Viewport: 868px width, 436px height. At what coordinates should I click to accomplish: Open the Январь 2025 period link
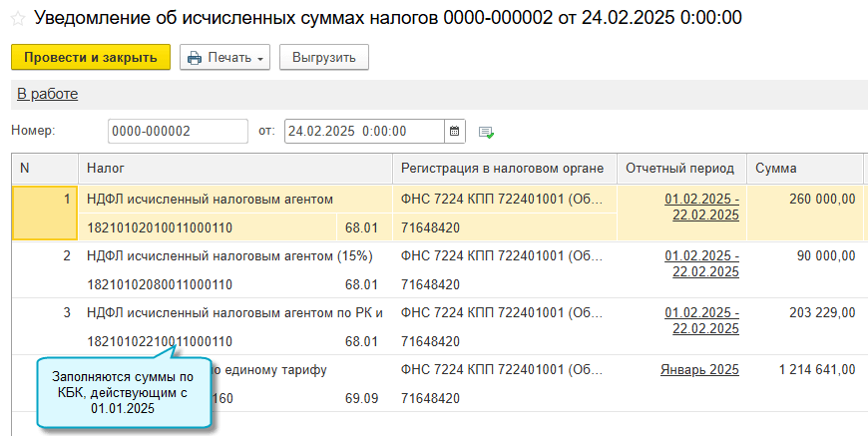699,370
